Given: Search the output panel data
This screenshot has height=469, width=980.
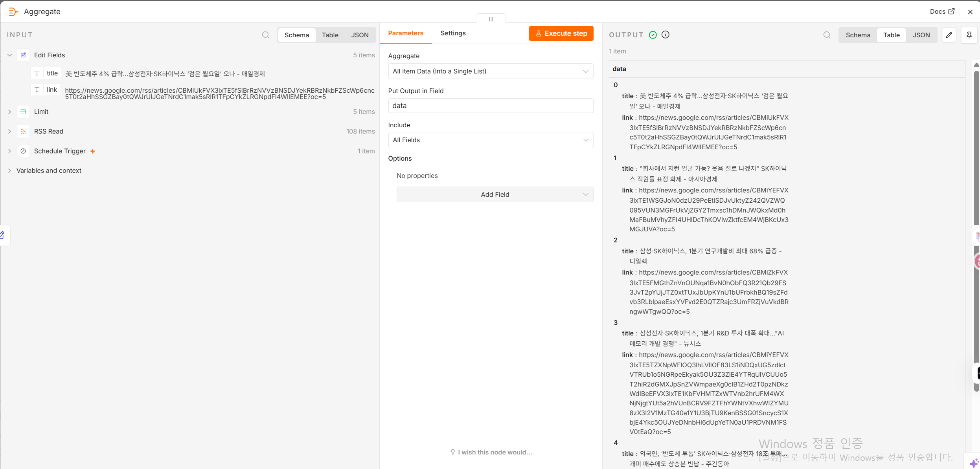Looking at the screenshot, I should (827, 35).
